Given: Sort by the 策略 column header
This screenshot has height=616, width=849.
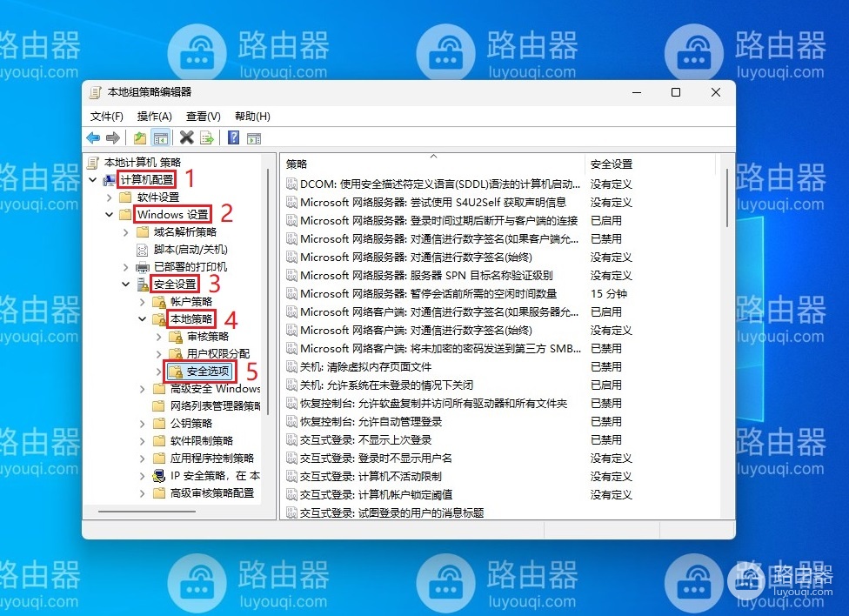Looking at the screenshot, I should 432,164.
